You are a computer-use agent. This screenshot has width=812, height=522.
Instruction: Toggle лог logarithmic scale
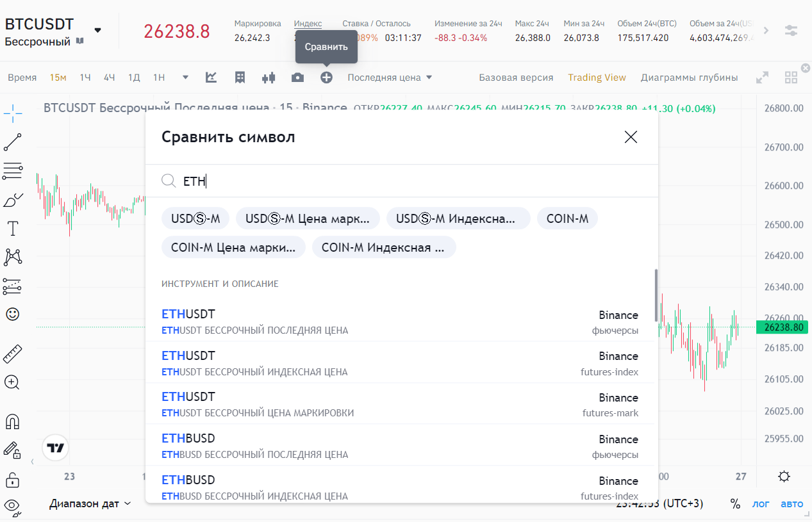pos(761,503)
